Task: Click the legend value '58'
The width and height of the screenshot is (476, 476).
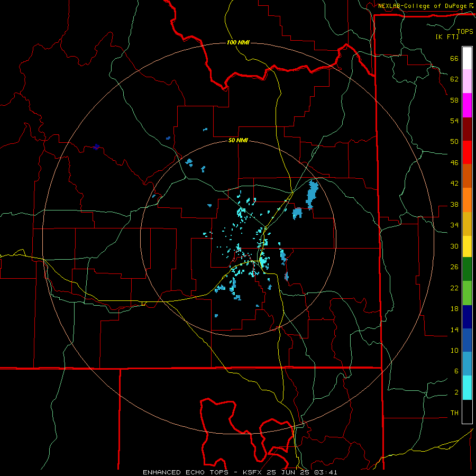Action: pos(454,100)
